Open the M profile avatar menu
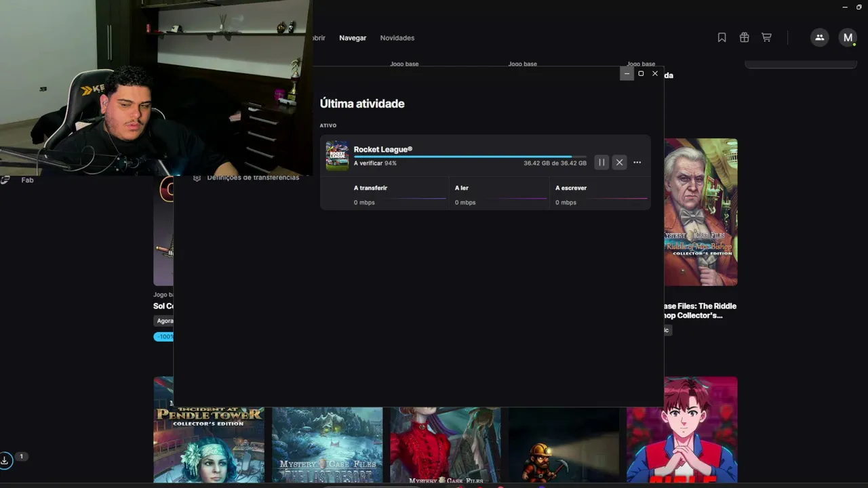Viewport: 868px width, 488px height. click(848, 38)
